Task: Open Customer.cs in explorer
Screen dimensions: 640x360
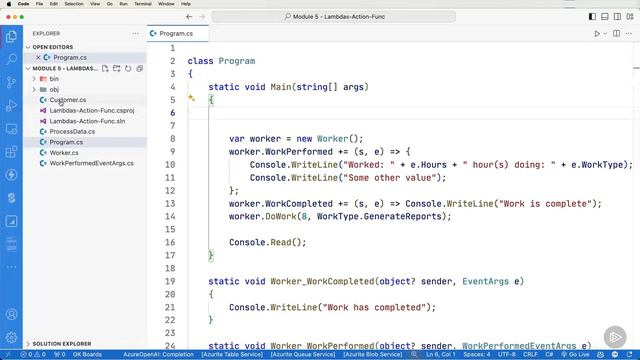Action: [x=68, y=100]
